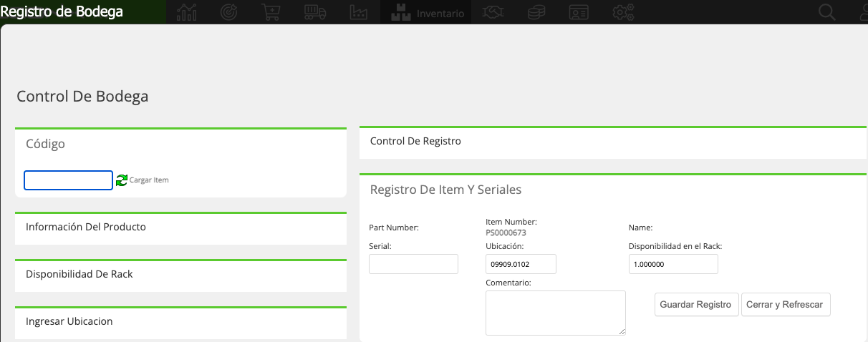The image size is (868, 342).
Task: Focus the Código input field
Action: point(69,180)
